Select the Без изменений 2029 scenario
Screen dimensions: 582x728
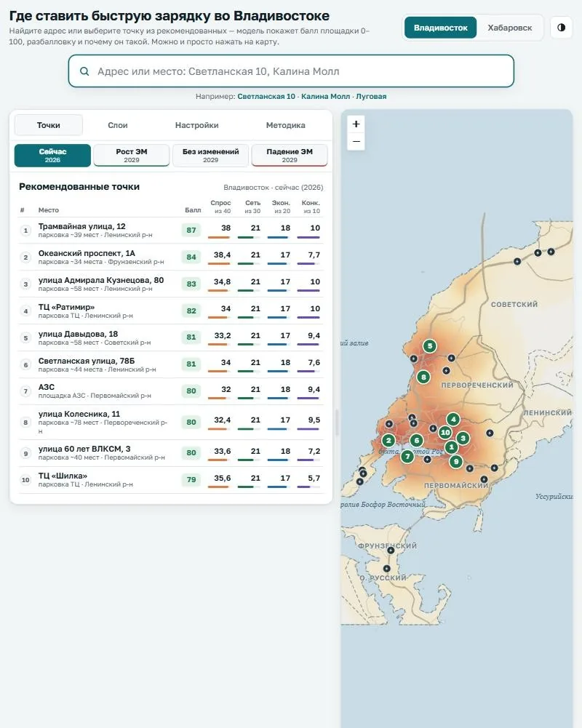210,156
